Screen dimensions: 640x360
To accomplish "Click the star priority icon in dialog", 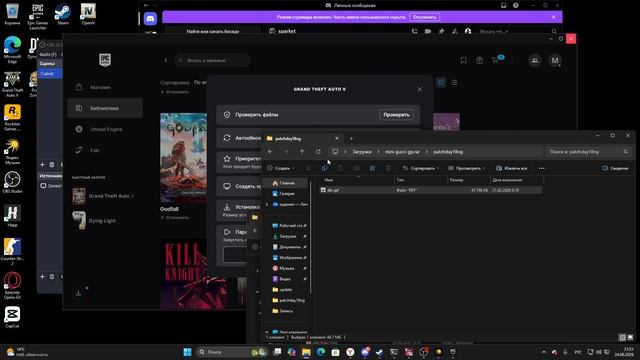I will (227, 158).
